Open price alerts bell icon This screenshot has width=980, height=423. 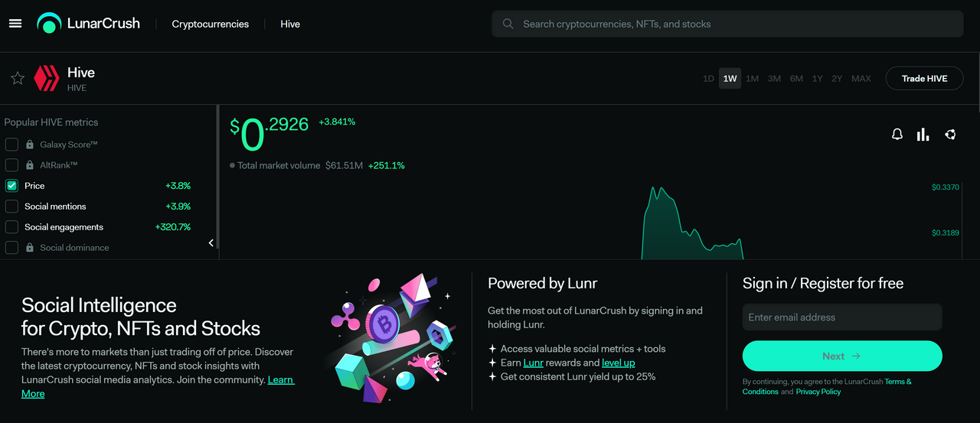pyautogui.click(x=897, y=135)
